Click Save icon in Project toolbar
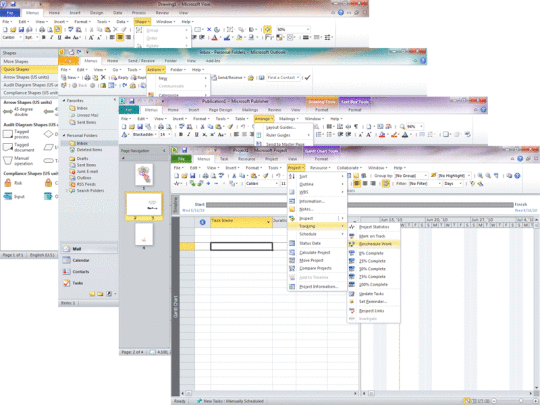The image size is (540, 405). (192, 176)
